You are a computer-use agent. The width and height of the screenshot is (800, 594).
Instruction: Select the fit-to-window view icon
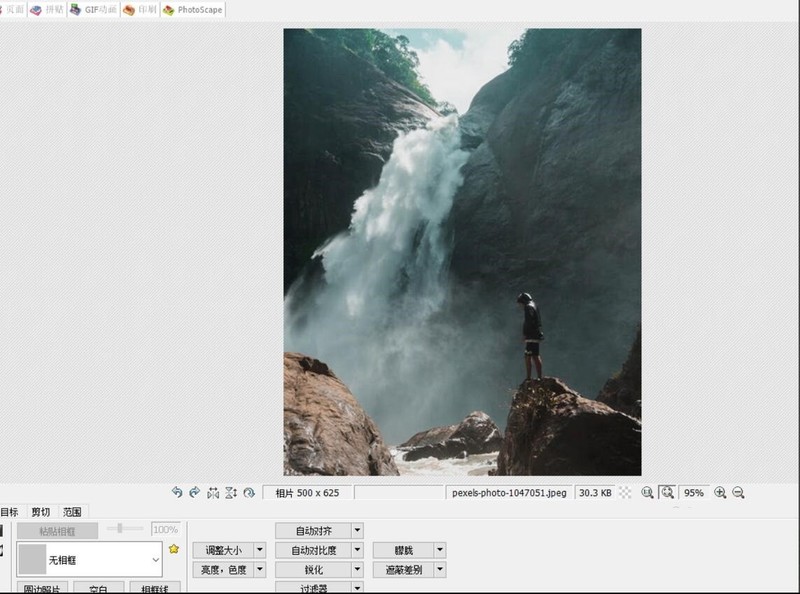point(667,491)
